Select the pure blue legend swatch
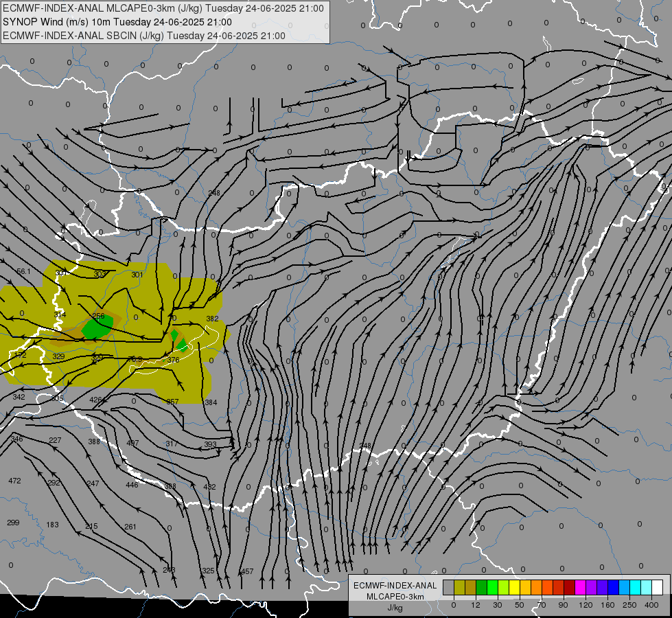 tap(613, 588)
